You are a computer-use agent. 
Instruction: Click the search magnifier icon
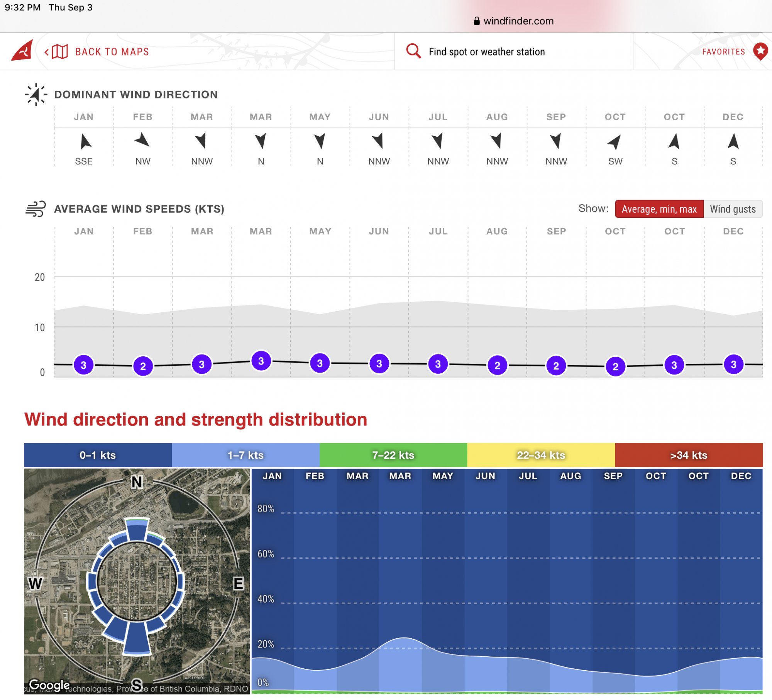(413, 51)
